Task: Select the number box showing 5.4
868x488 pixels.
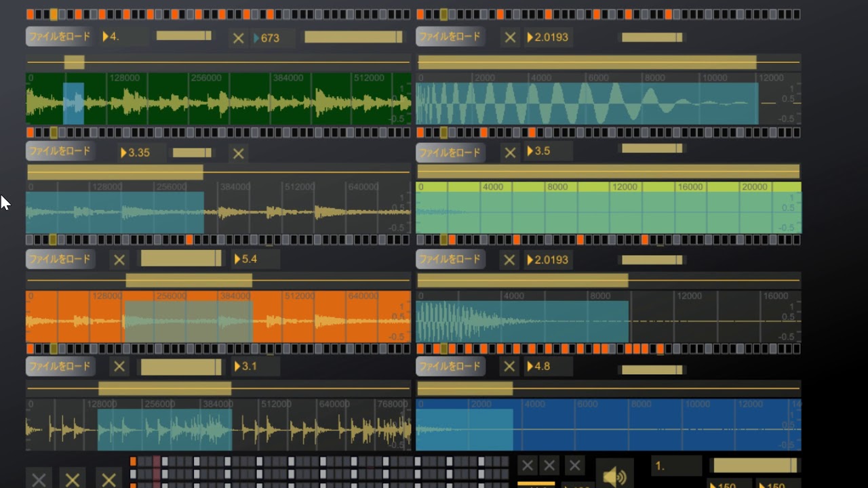Action: 255,259
